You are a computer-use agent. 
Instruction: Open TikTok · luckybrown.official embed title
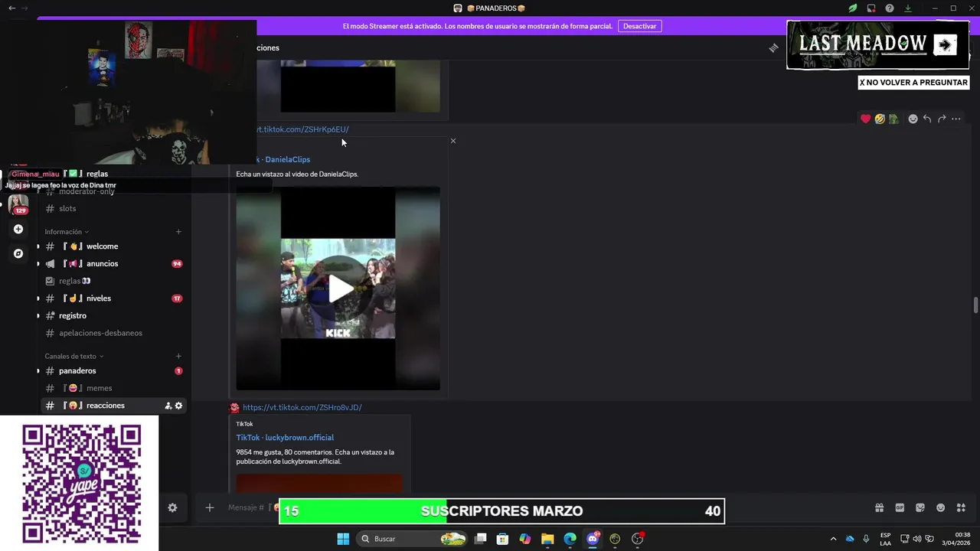(285, 438)
